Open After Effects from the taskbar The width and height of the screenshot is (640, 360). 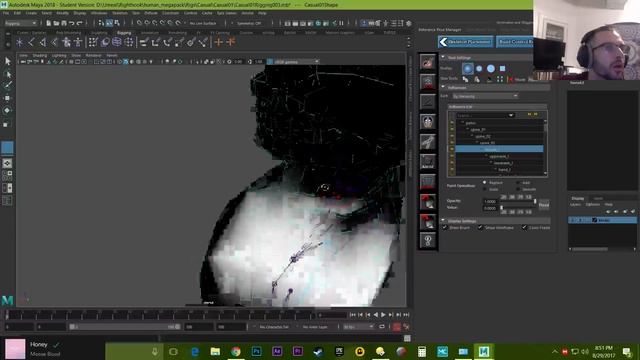point(277,351)
